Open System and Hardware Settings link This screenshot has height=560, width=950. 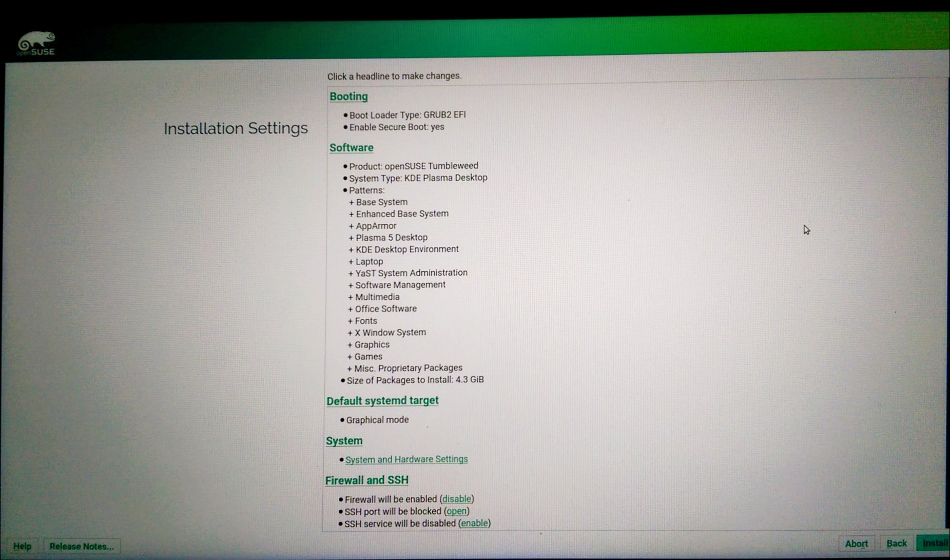(406, 459)
